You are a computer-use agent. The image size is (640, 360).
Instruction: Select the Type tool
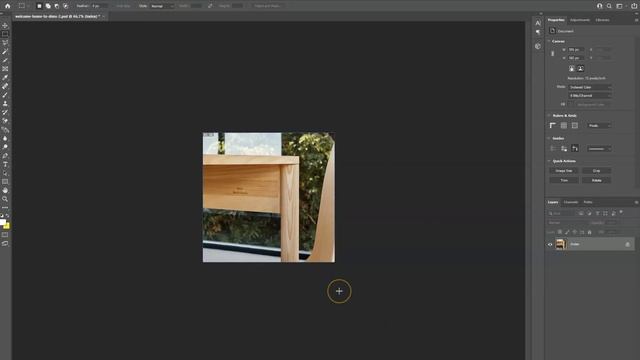[5, 164]
